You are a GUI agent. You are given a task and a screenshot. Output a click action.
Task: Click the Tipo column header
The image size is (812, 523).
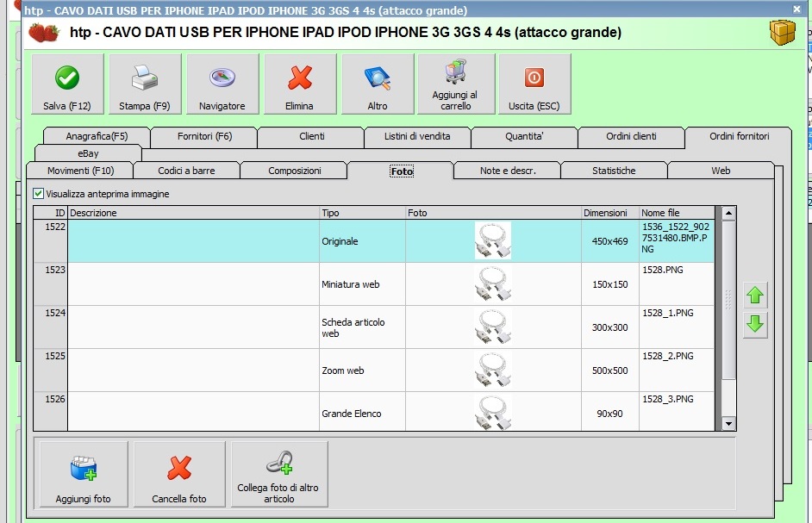363,213
